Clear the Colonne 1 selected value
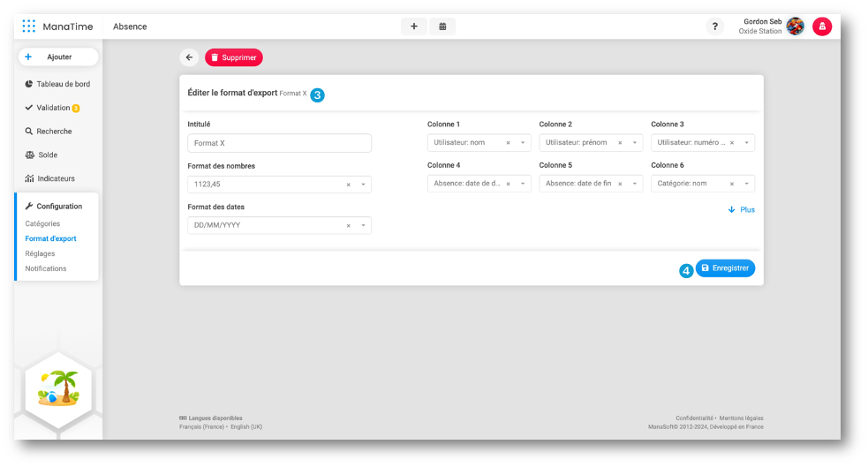The width and height of the screenshot is (868, 467). (508, 143)
